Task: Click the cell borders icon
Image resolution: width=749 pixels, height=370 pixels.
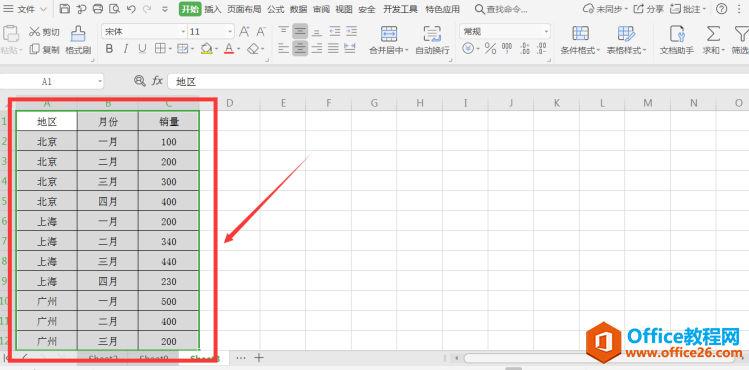Action: (x=160, y=49)
